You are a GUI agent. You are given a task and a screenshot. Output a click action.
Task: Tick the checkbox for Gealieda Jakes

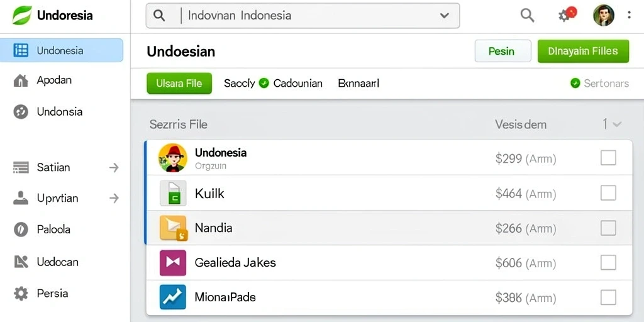tap(608, 262)
